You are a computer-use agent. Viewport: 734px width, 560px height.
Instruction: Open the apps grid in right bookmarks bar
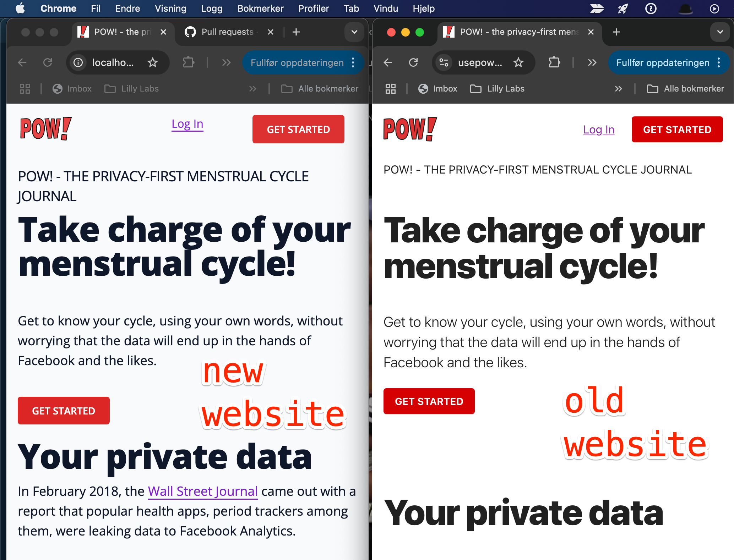pyautogui.click(x=391, y=89)
